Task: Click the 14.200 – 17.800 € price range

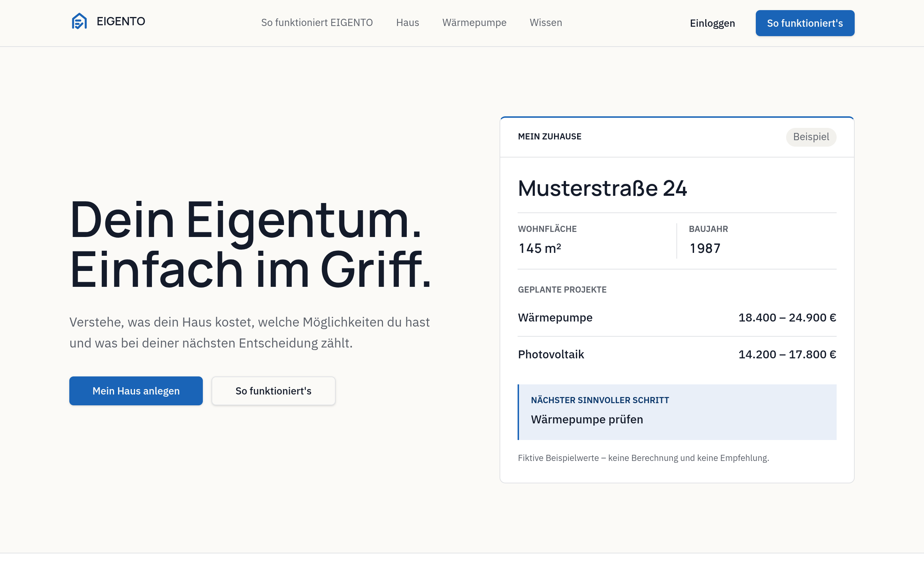Action: [787, 354]
